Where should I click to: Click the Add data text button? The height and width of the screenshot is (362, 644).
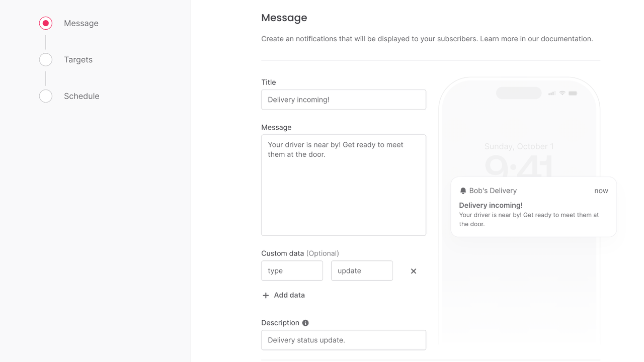point(289,295)
